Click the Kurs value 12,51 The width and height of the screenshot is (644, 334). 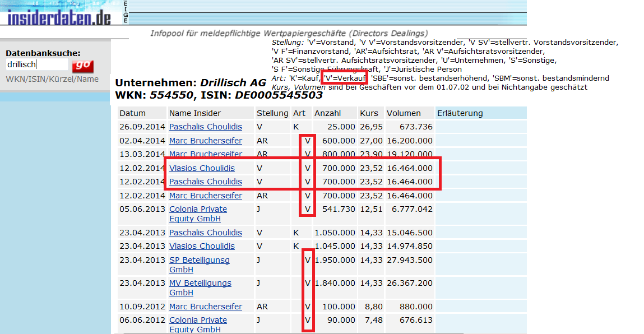(371, 209)
